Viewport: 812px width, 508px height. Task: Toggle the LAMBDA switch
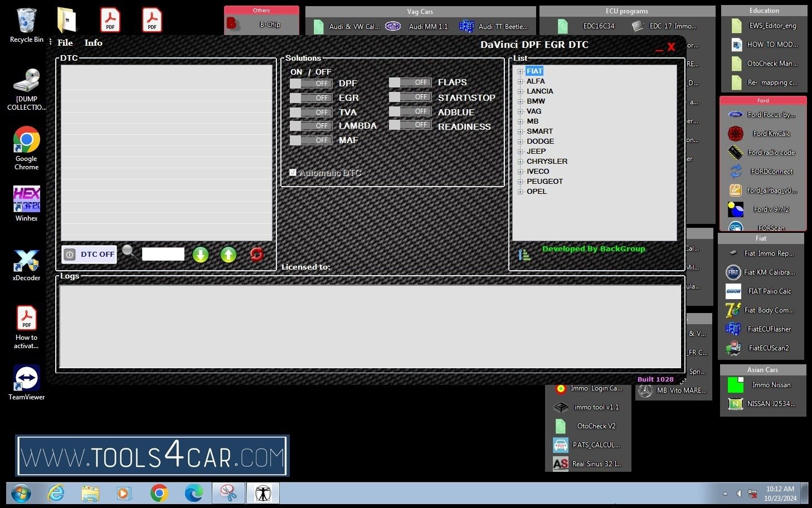pyautogui.click(x=311, y=126)
